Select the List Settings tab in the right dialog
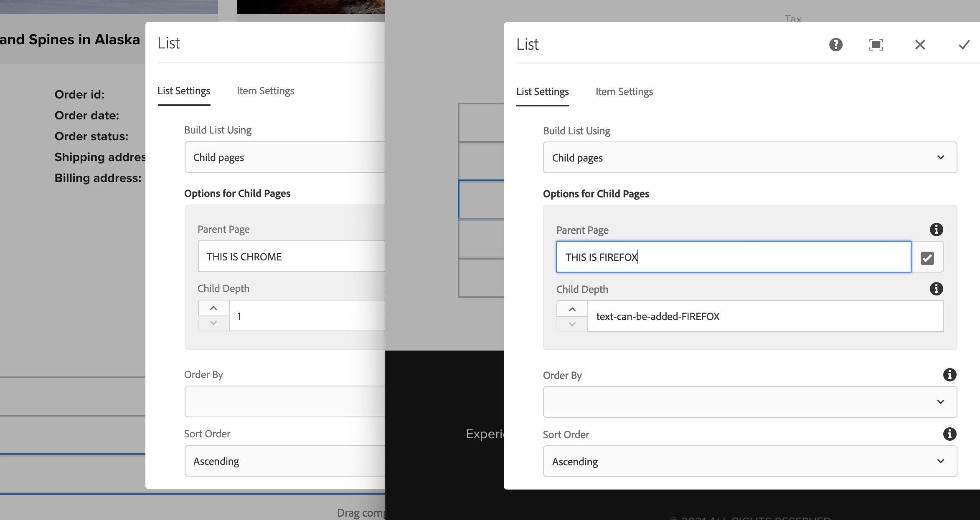 (x=542, y=92)
